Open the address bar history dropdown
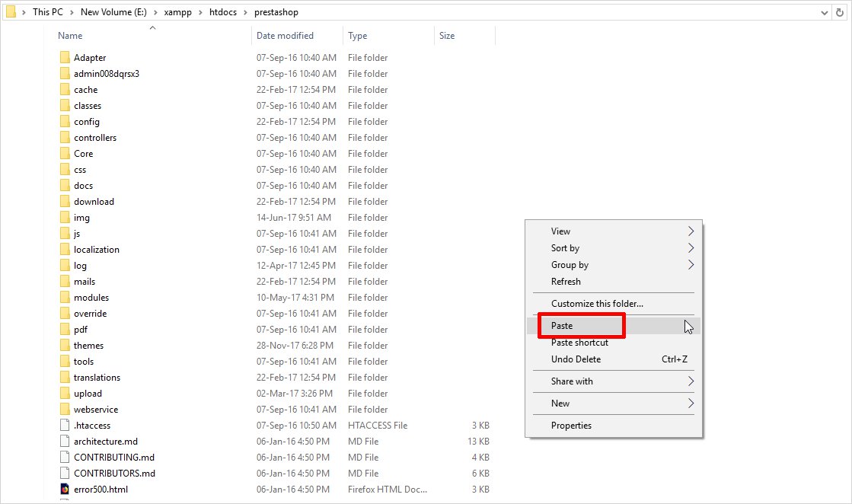Image resolution: width=852 pixels, height=504 pixels. coord(825,12)
